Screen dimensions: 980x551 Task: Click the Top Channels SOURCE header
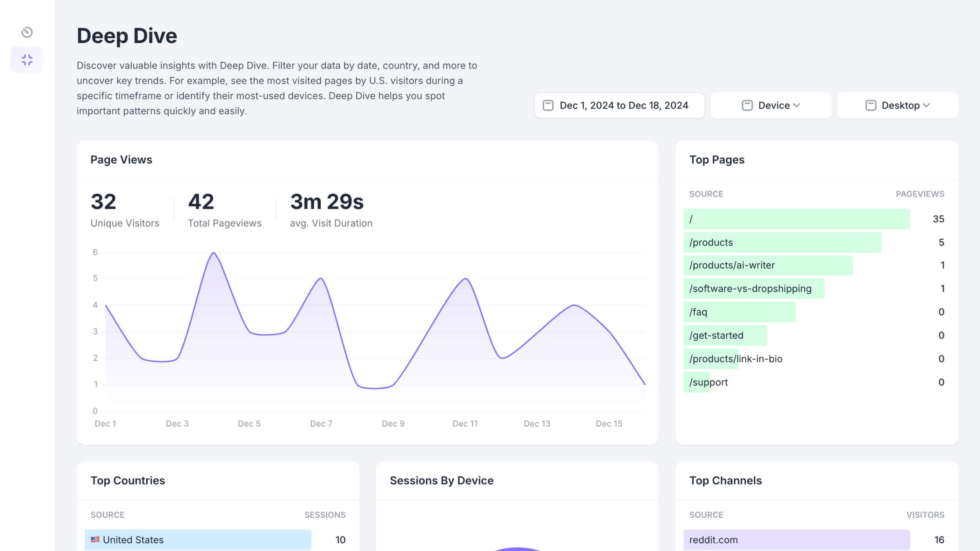(706, 515)
